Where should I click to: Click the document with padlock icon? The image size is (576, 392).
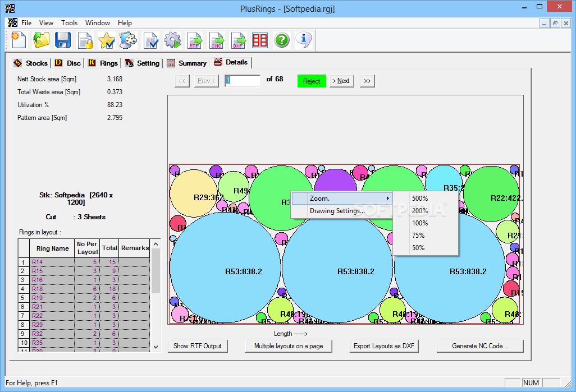coord(85,40)
